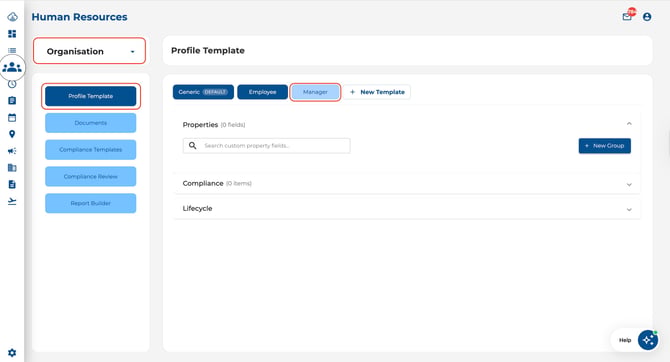Open Compliance Templates in side menu
Screen dimensions: 670x362
click(91, 150)
